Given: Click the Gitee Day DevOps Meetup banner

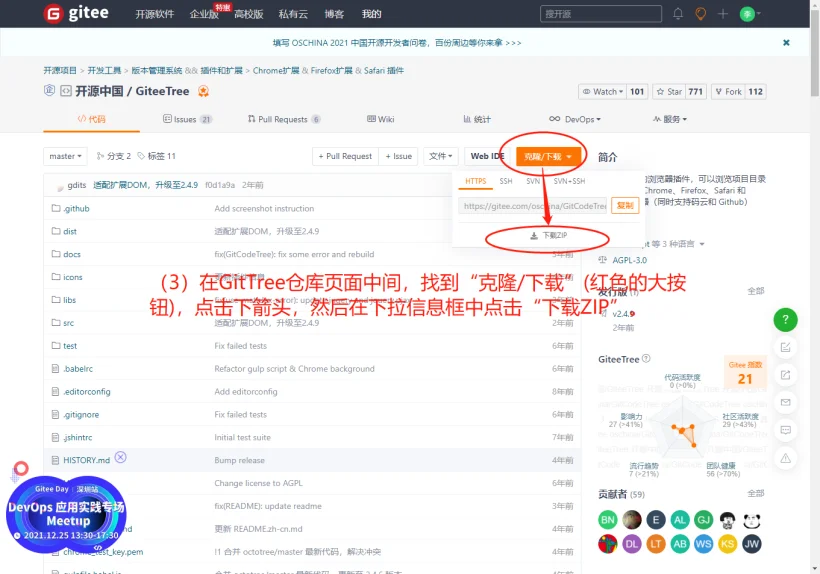Looking at the screenshot, I should pyautogui.click(x=66, y=514).
